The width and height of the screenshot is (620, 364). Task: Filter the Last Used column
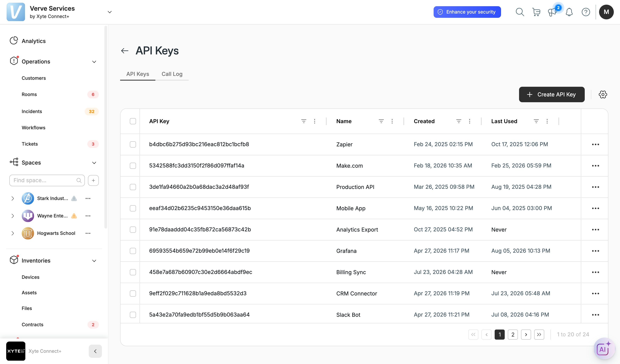point(536,121)
